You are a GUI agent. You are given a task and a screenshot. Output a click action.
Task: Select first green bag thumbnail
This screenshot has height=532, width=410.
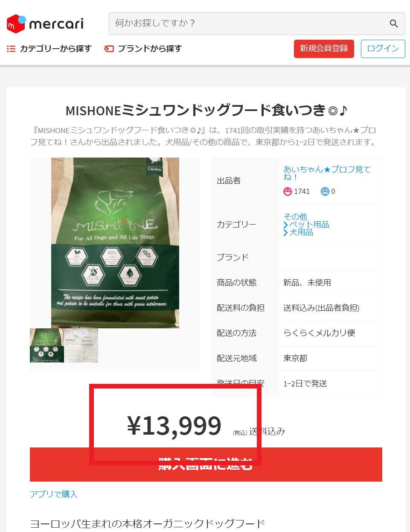[47, 345]
